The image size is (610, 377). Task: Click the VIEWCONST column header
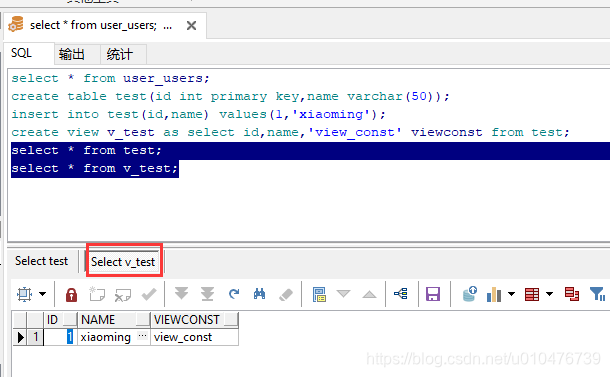[x=195, y=319]
